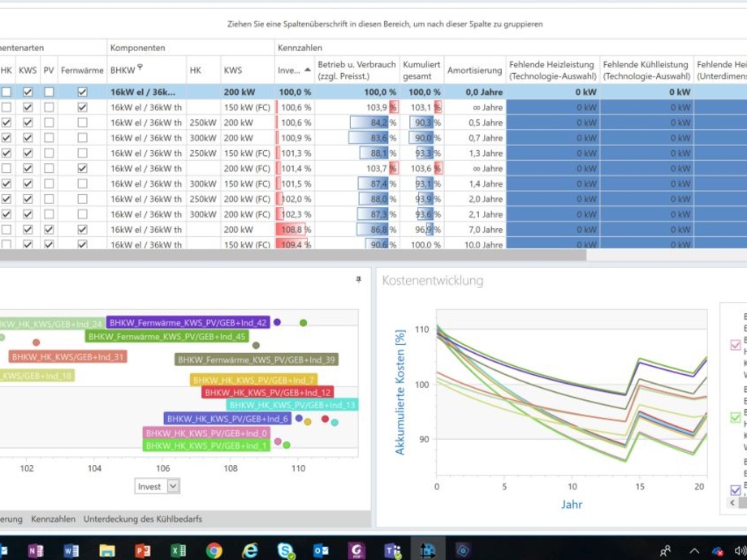Click the pin icon on scatter chart panel

click(359, 280)
